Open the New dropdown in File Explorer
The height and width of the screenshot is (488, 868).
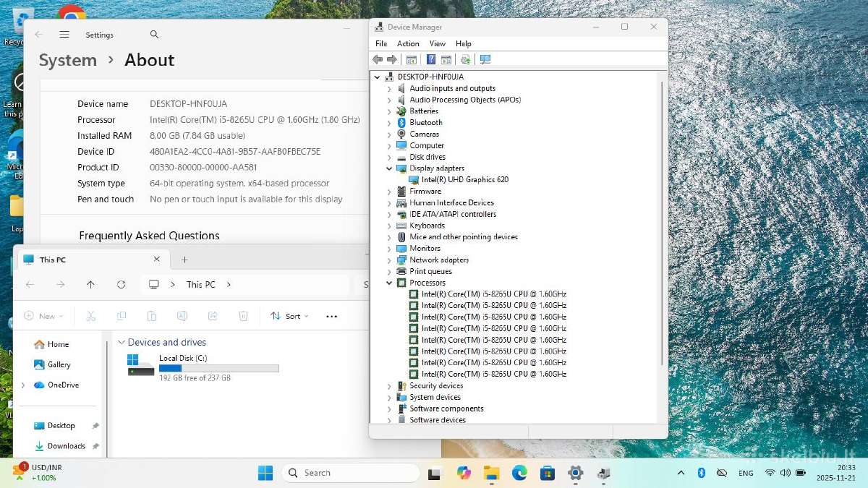pyautogui.click(x=43, y=316)
